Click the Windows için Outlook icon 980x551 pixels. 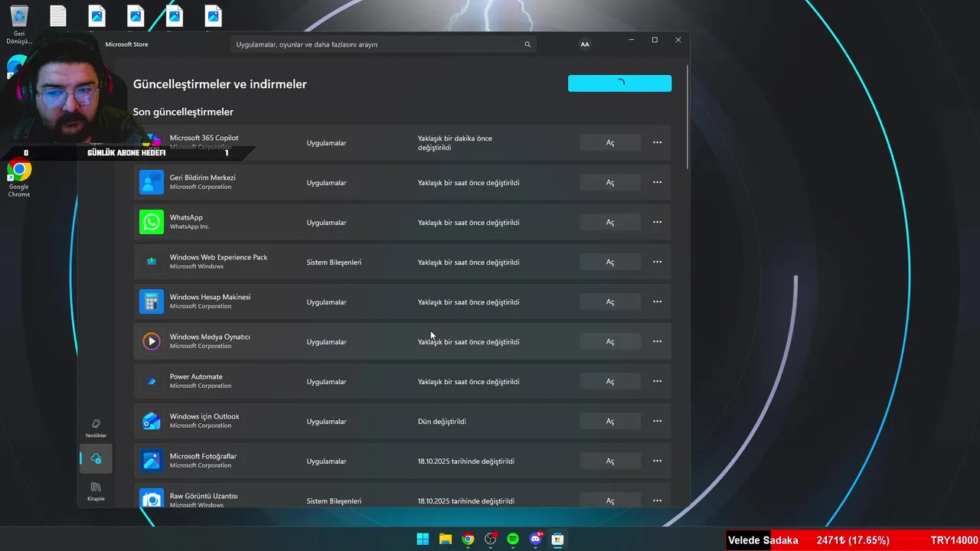pos(152,421)
